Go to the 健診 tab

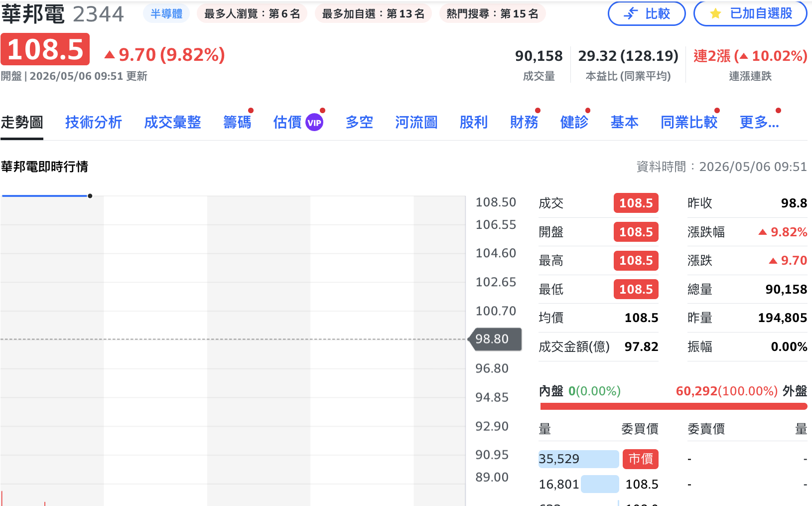[574, 123]
